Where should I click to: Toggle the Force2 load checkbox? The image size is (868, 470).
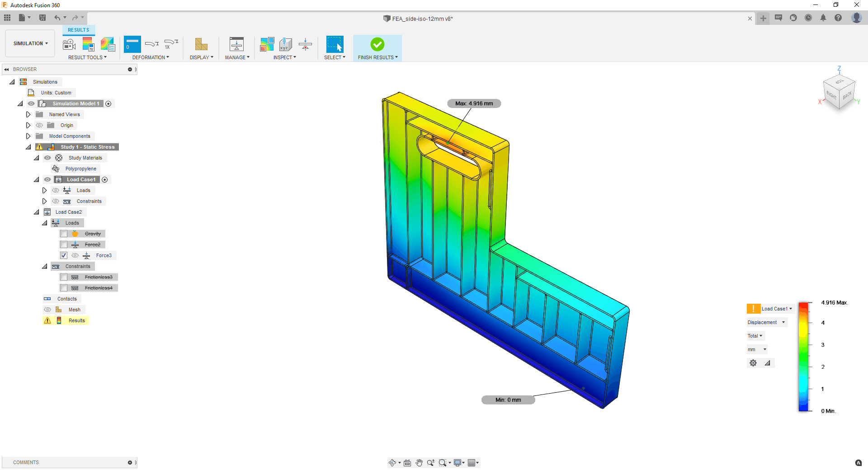tap(64, 244)
